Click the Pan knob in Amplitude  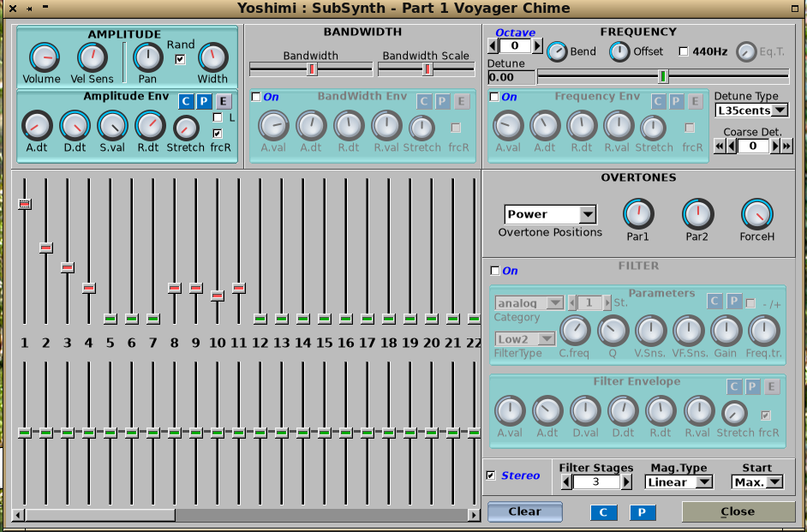[148, 58]
